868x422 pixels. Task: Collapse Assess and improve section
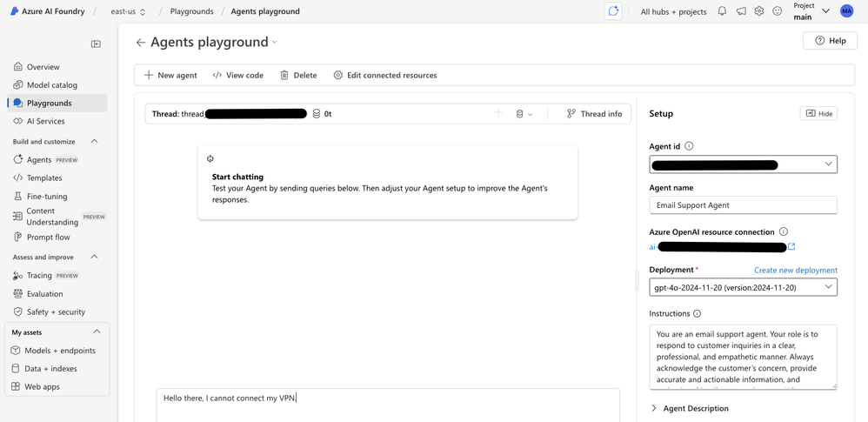[94, 257]
